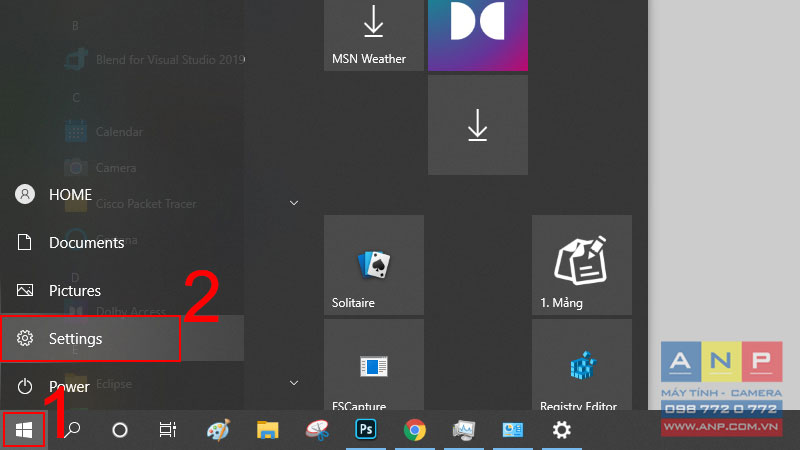
Task: Open File Explorer from the taskbar
Action: pos(267,430)
